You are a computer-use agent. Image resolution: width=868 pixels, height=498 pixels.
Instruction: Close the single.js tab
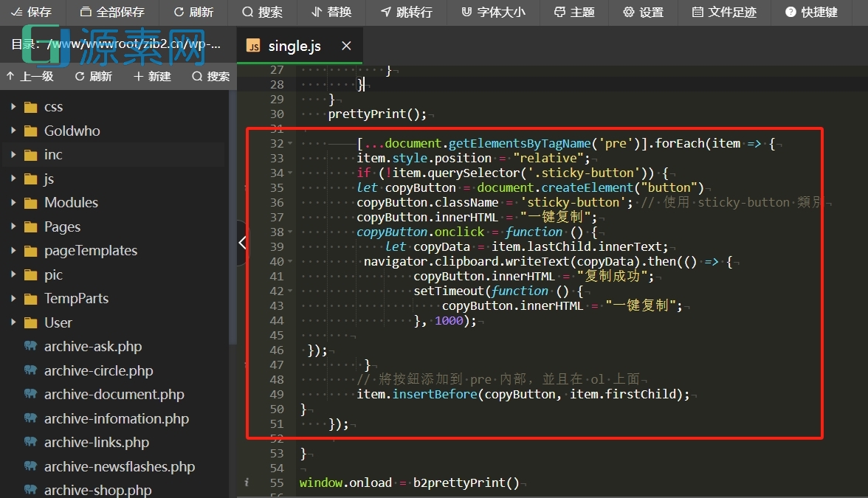pos(346,46)
